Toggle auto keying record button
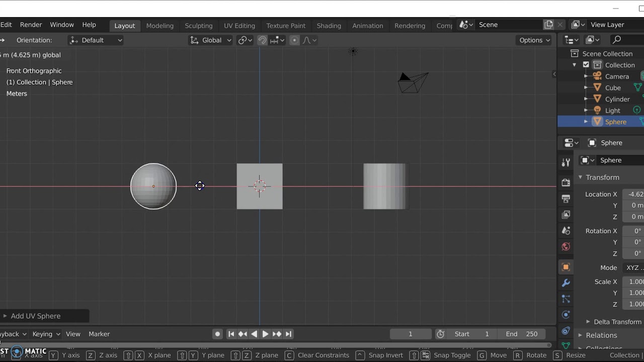 [x=217, y=334]
